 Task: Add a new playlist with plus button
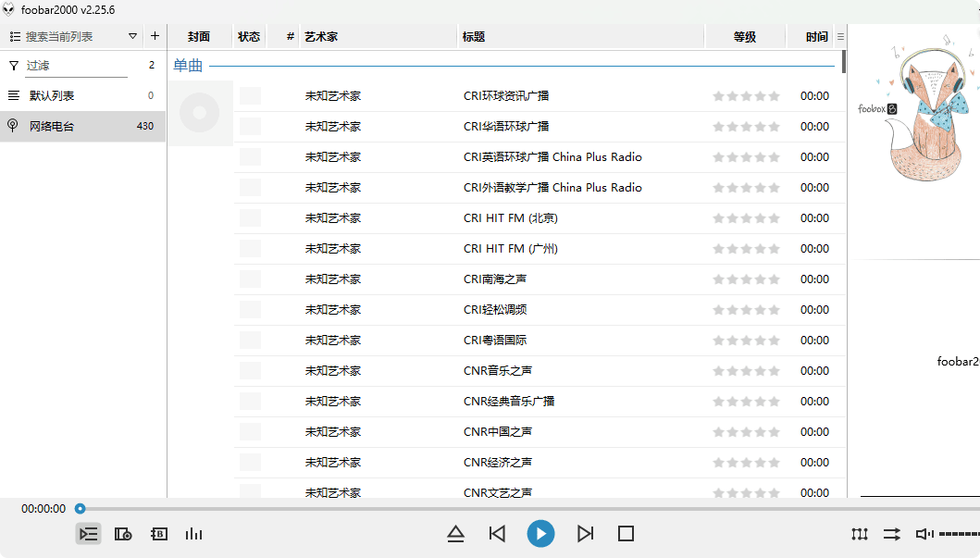[155, 36]
